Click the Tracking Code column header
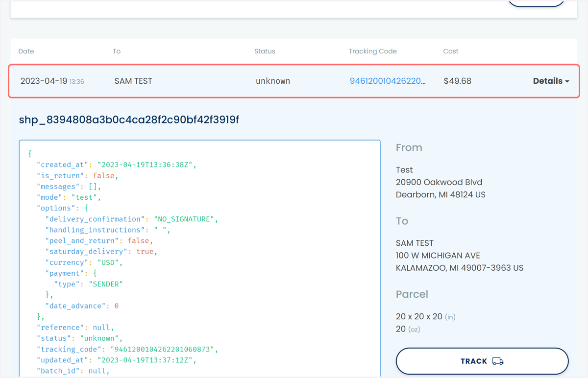The width and height of the screenshot is (588, 378). (x=373, y=51)
